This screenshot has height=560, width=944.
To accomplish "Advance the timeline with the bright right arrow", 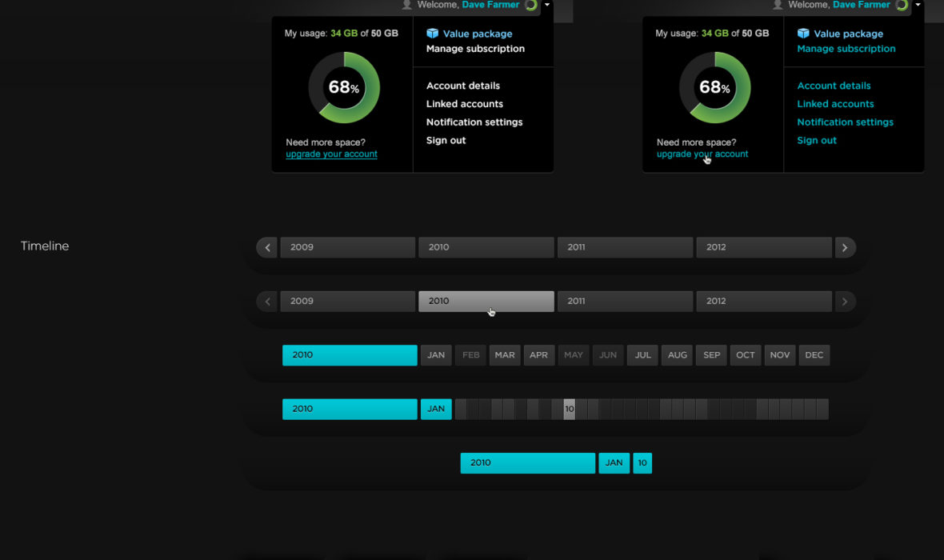I will [845, 247].
